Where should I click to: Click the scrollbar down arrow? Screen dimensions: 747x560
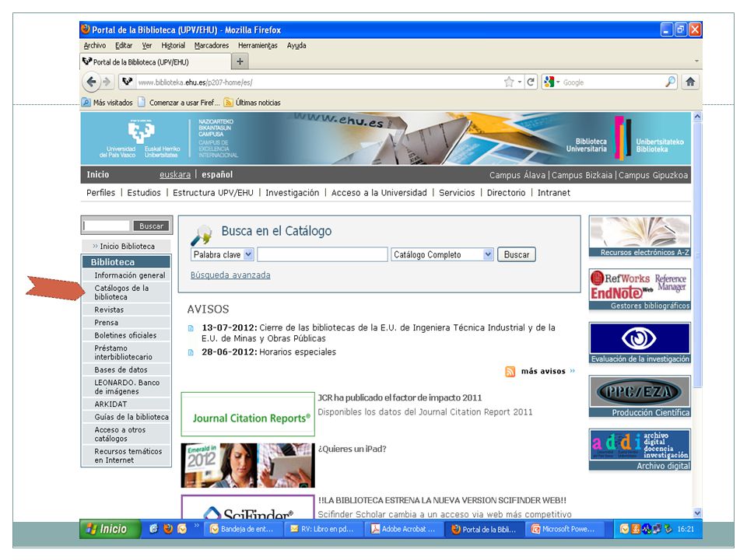(x=697, y=513)
